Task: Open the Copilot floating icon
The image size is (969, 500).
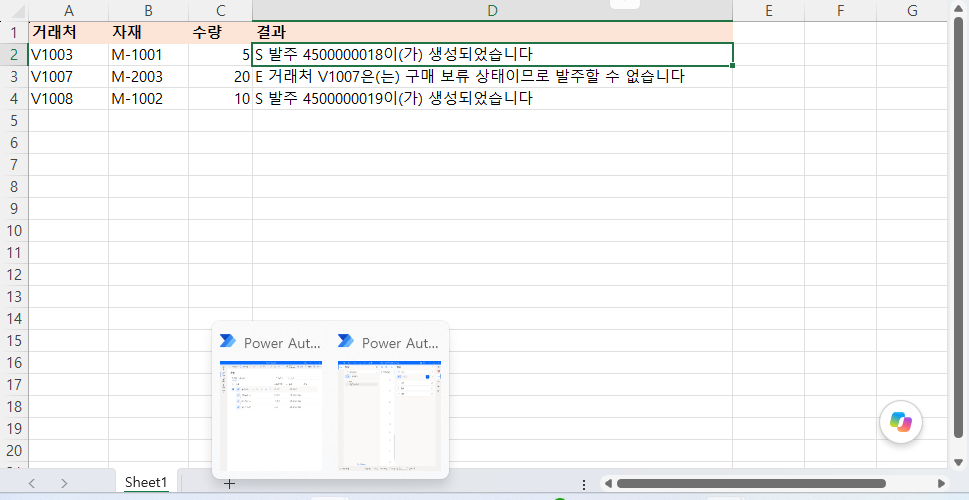Action: coord(900,422)
